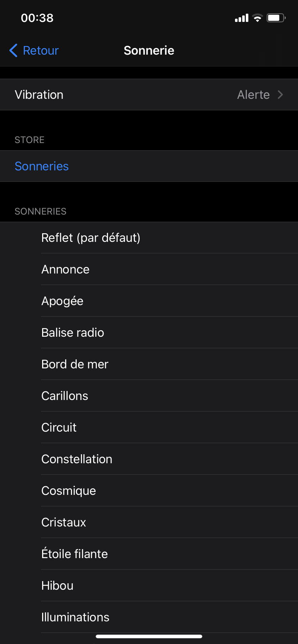Tap the Wi-Fi status icon
The width and height of the screenshot is (298, 644).
click(x=257, y=18)
